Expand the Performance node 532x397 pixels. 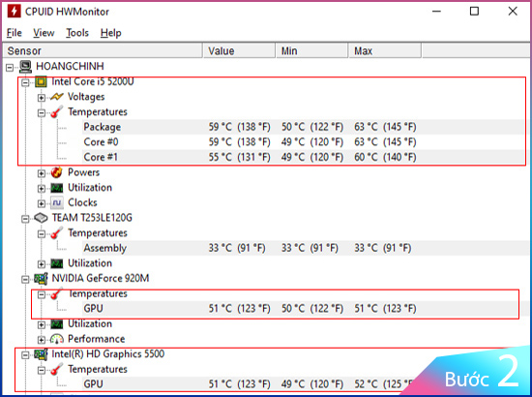tap(42, 340)
